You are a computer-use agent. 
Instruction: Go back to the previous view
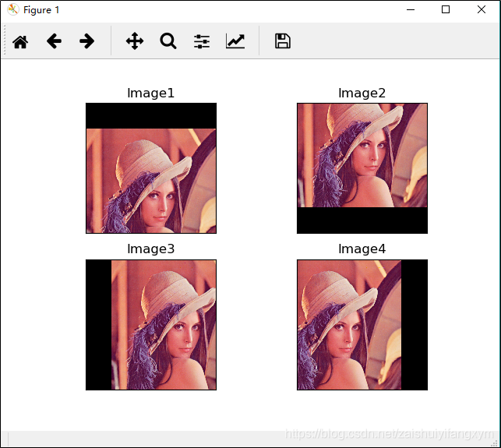tap(54, 41)
